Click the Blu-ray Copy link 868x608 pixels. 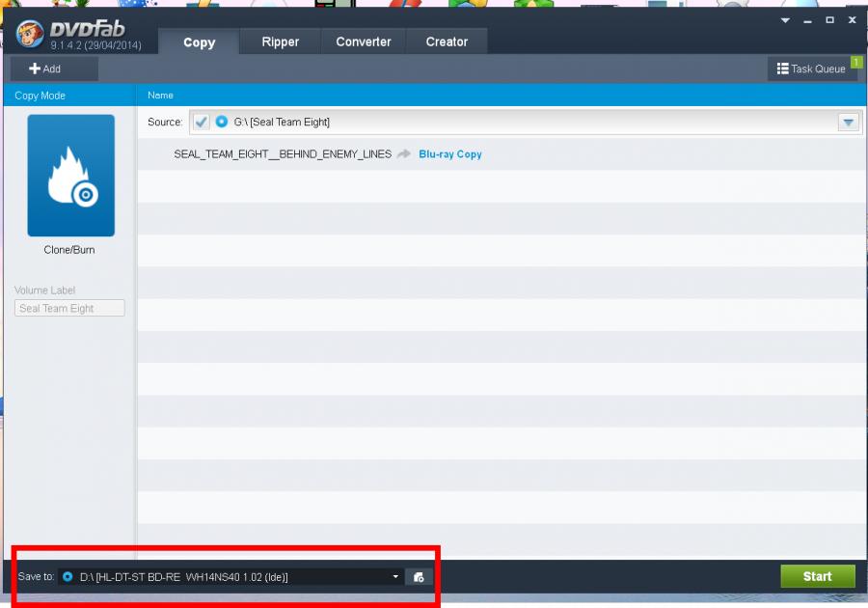point(450,154)
